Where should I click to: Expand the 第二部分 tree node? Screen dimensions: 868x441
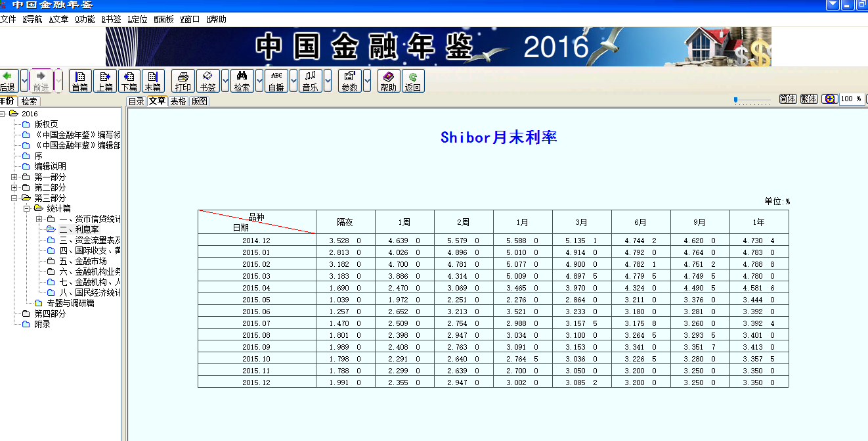pyautogui.click(x=14, y=187)
